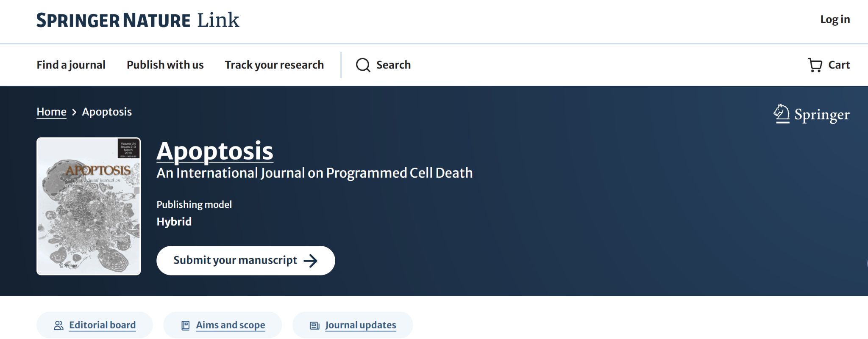
Task: Open the Publish with us menu
Action: tap(165, 65)
